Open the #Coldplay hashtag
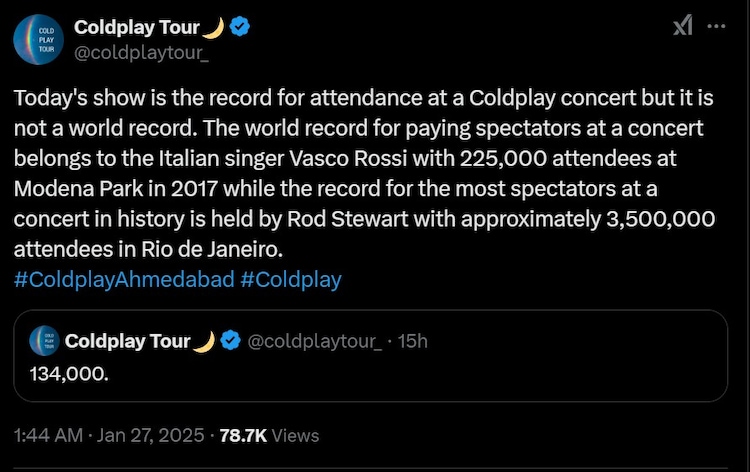This screenshot has height=472, width=750. (291, 279)
